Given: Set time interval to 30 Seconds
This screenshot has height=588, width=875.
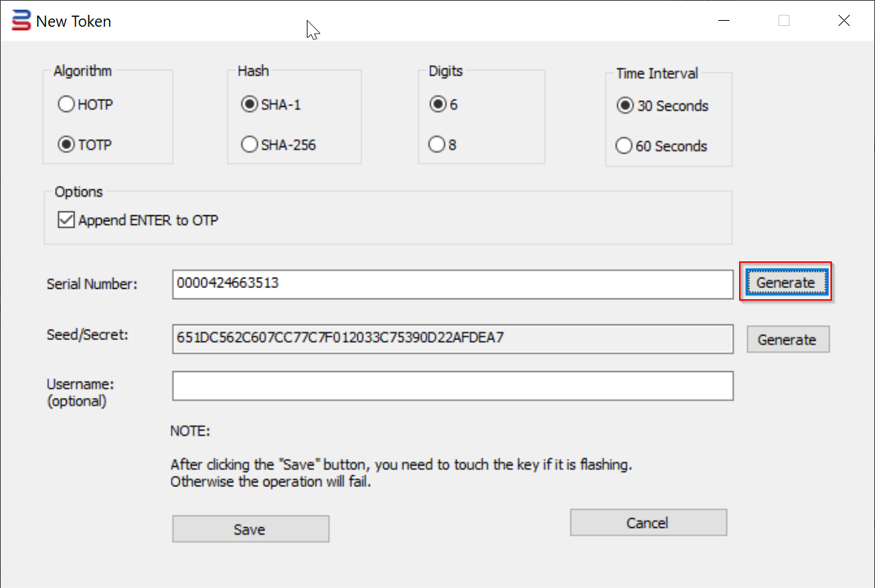Looking at the screenshot, I should (625, 106).
